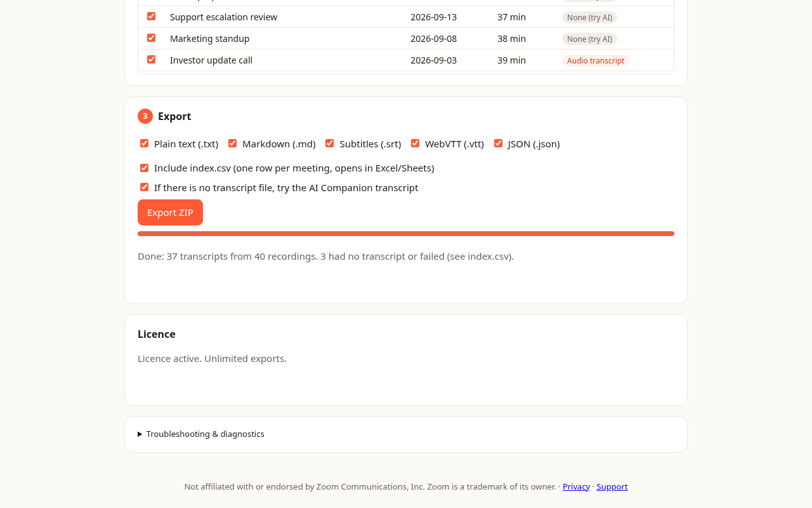The image size is (812, 508).
Task: Click the date 2026-09-13
Action: (x=433, y=17)
